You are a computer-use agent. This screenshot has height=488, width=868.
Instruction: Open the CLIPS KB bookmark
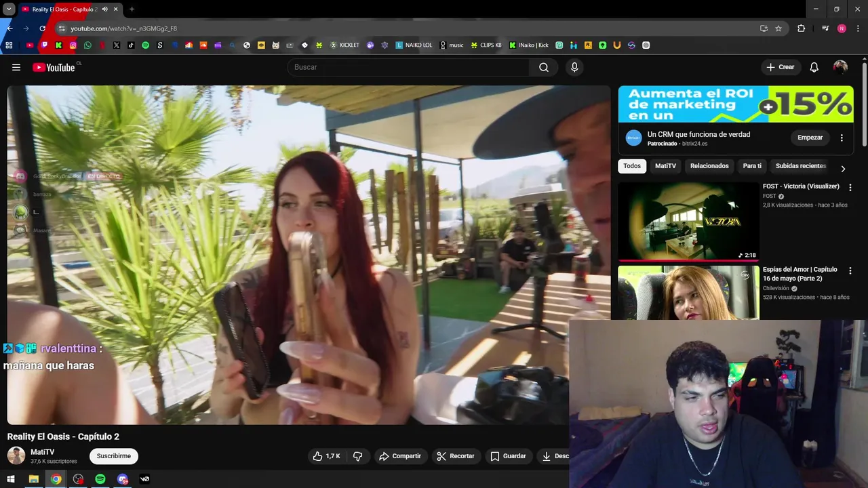[486, 45]
